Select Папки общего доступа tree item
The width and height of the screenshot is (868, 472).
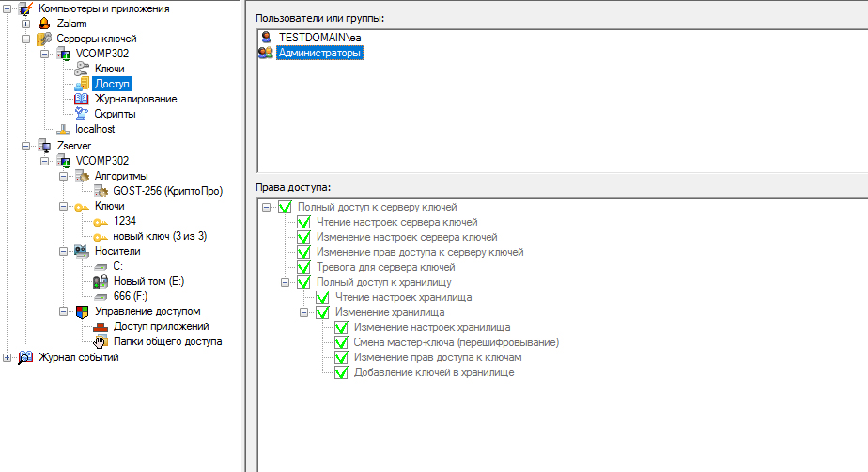coord(168,341)
